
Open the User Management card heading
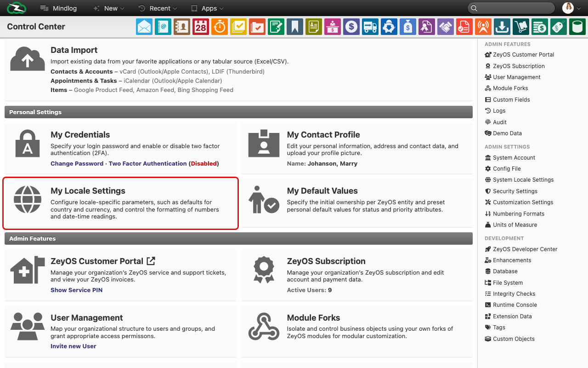(86, 318)
